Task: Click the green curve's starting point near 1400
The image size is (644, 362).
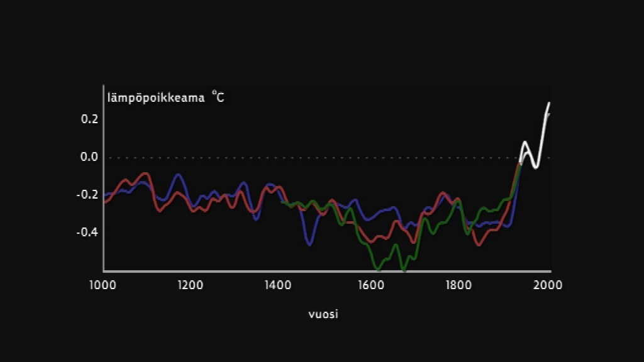Action: click(282, 202)
